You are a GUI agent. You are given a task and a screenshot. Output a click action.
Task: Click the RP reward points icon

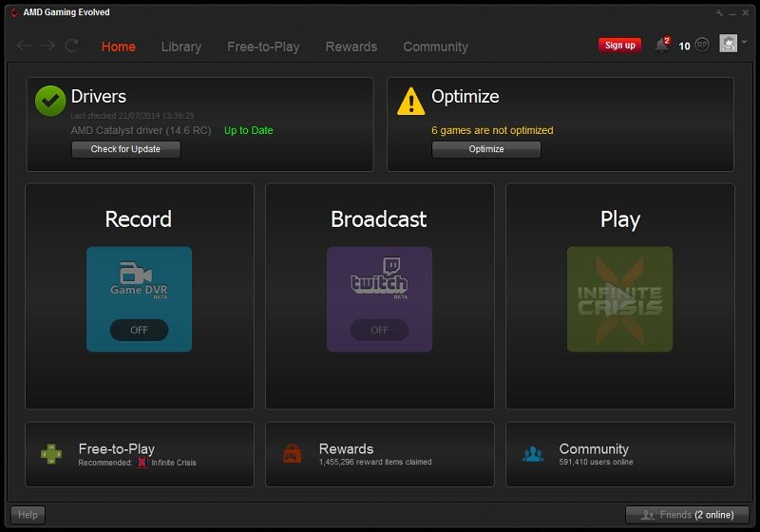pos(702,45)
